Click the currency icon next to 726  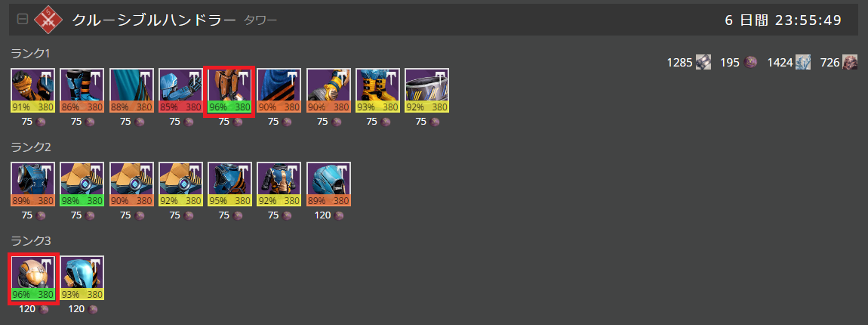[x=850, y=62]
